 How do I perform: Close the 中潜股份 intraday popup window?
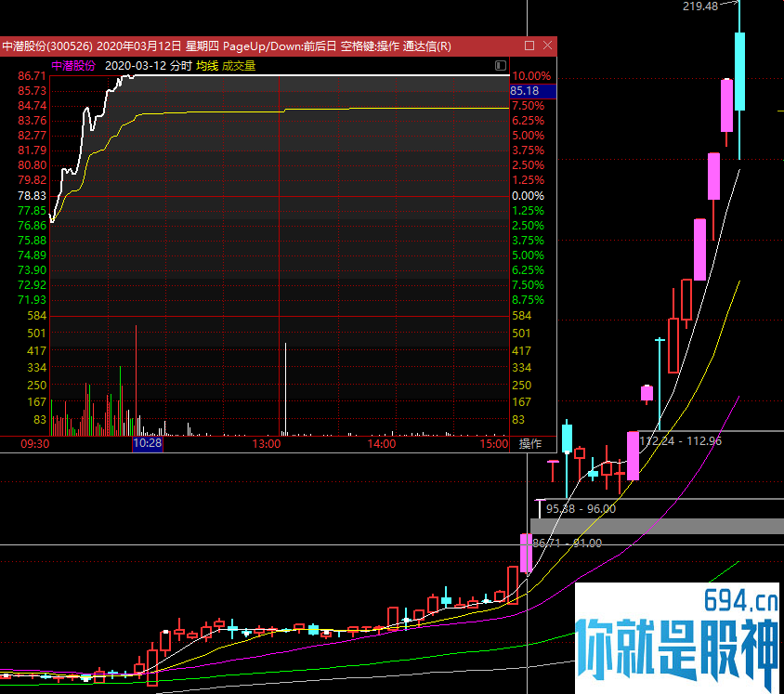pos(547,46)
